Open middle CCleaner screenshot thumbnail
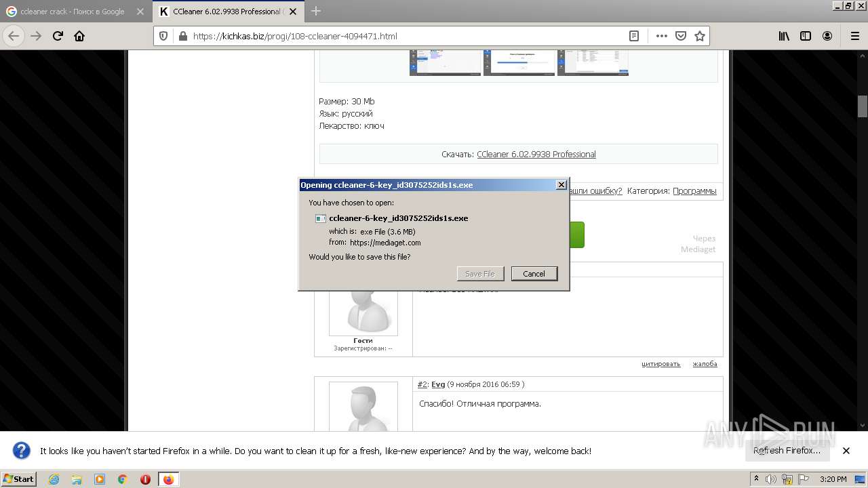 point(519,62)
